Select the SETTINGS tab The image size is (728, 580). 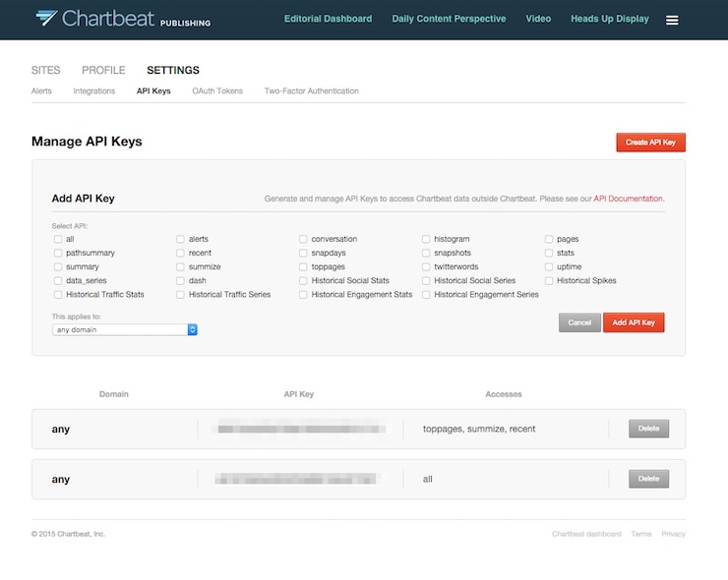click(x=173, y=70)
